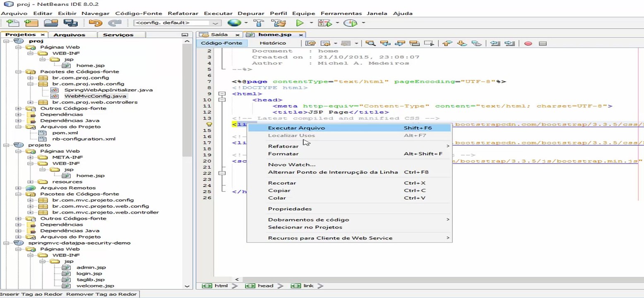Run the project with green play icon

pyautogui.click(x=300, y=23)
